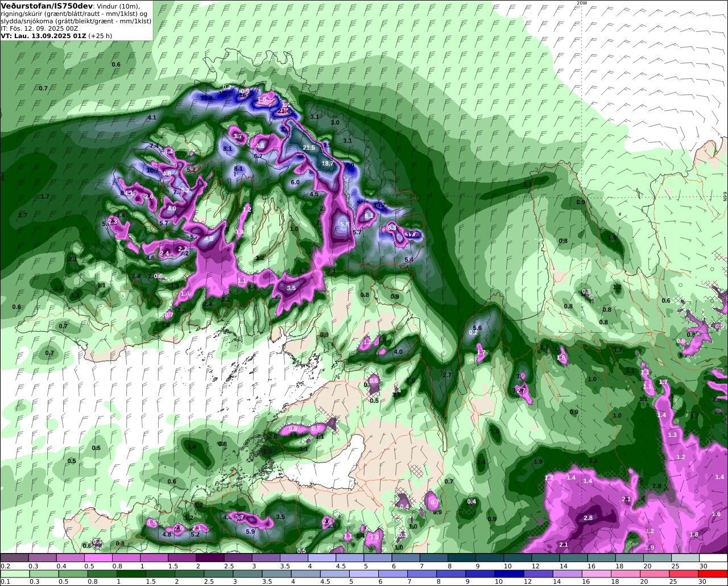Click the 'slydda/snjókoma' legend description line
728x586 pixels.
coord(76,20)
